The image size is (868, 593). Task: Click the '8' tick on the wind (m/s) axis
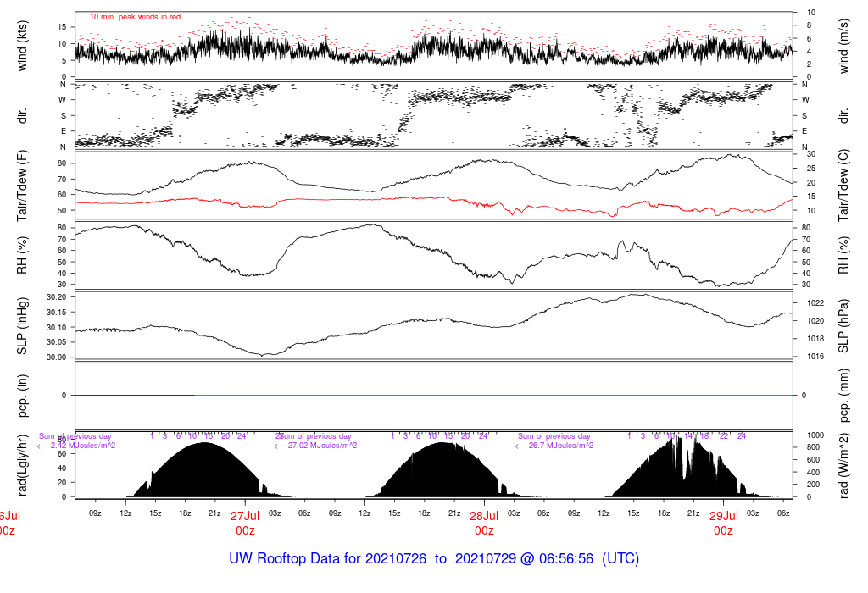coord(810,25)
